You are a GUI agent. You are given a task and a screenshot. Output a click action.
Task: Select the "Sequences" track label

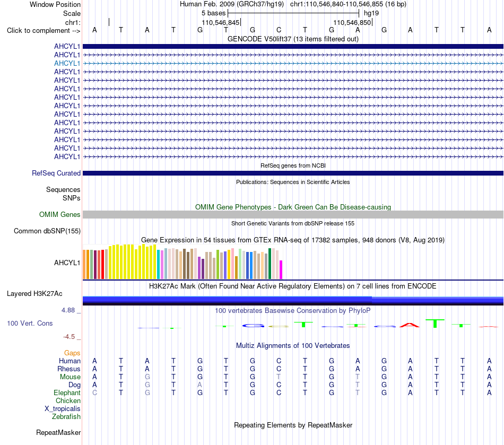(x=63, y=189)
